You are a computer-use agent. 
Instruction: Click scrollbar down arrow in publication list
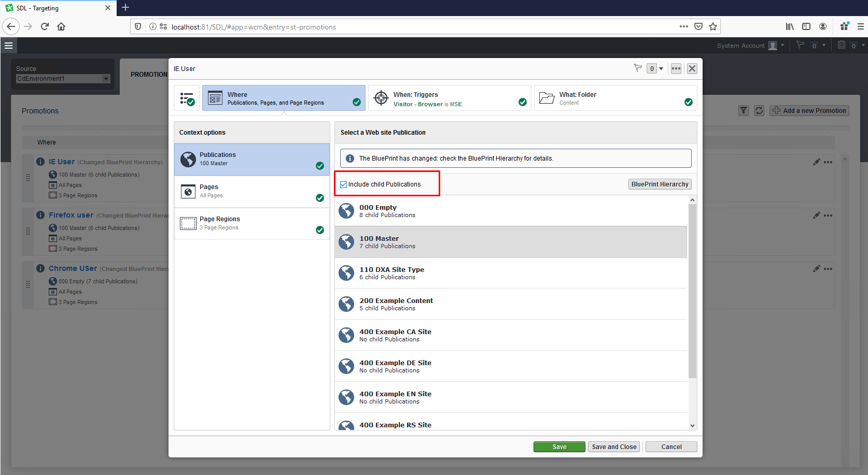(x=692, y=425)
